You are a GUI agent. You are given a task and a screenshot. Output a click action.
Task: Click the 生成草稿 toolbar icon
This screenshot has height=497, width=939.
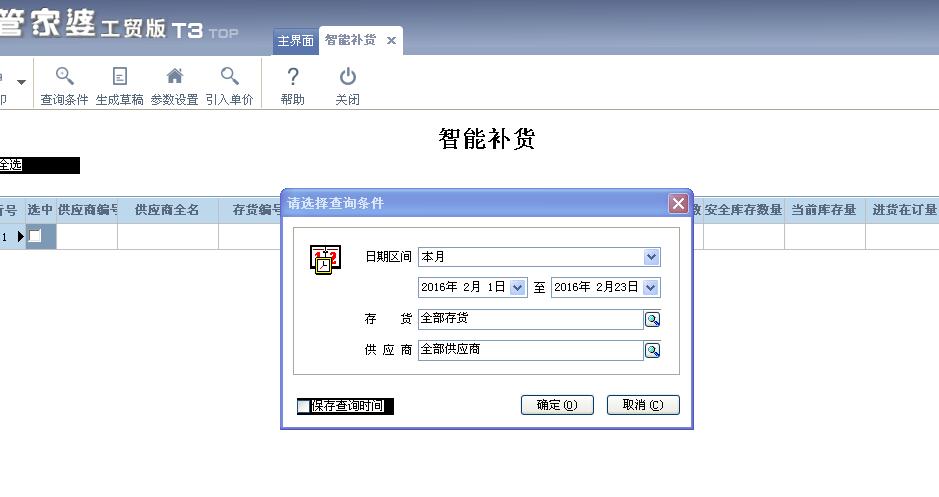[120, 77]
